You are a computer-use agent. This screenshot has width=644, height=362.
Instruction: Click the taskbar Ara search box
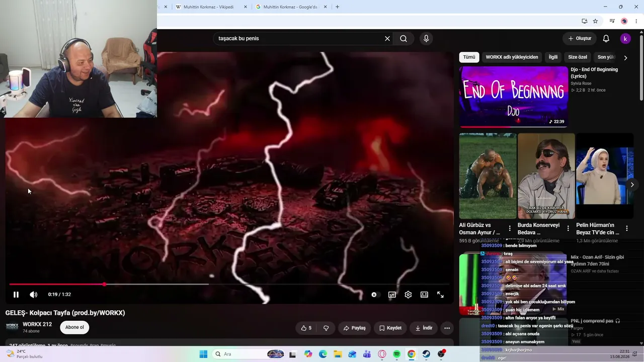249,354
